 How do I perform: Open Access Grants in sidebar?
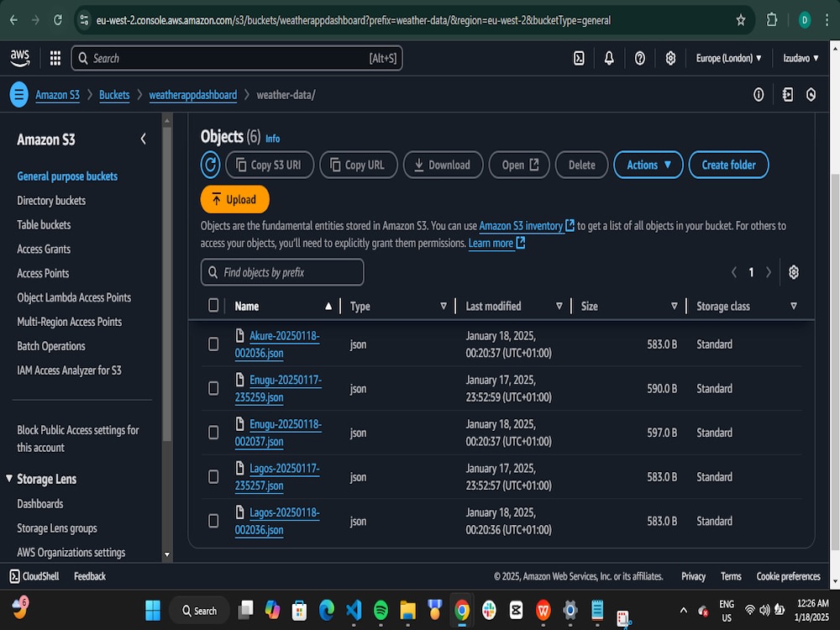pyautogui.click(x=44, y=249)
